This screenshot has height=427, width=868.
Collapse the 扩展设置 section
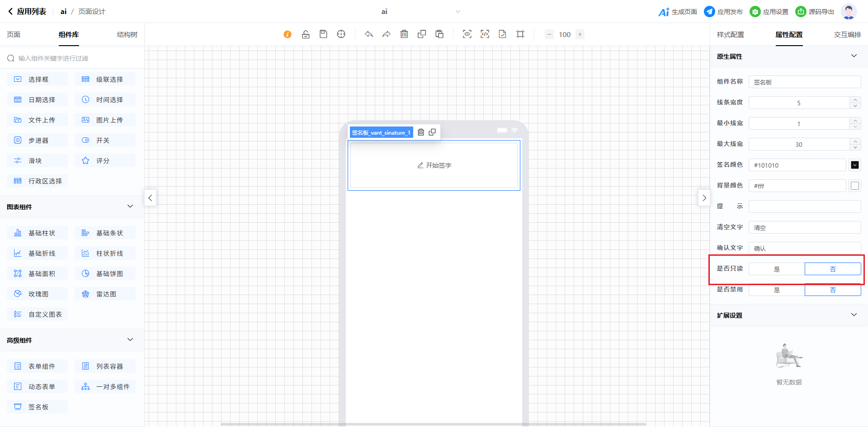pos(854,315)
